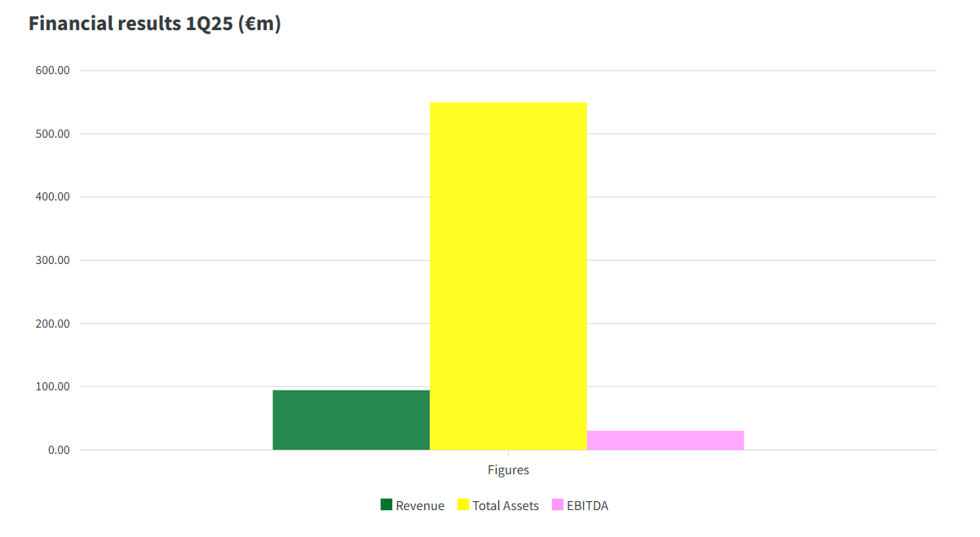The image size is (980, 537).
Task: Click the pink EBITDA legend swatch
Action: [x=558, y=504]
